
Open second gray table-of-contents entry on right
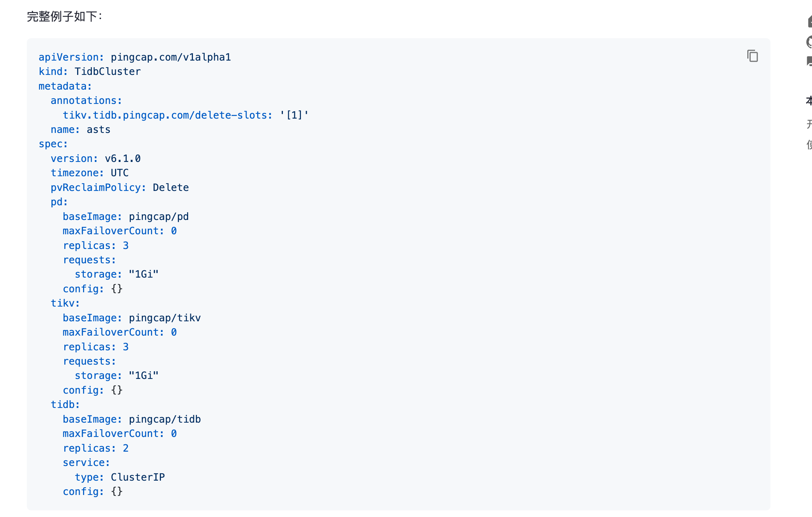pyautogui.click(x=809, y=144)
